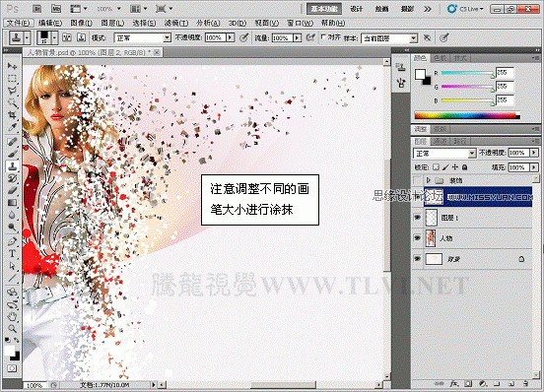Delete layer with trash icon
544x392 pixels.
[526, 384]
